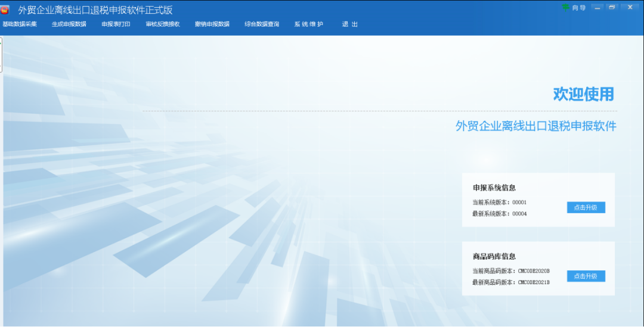Open the 撤销申报数据 menu
This screenshot has width=644, height=327.
pos(212,24)
